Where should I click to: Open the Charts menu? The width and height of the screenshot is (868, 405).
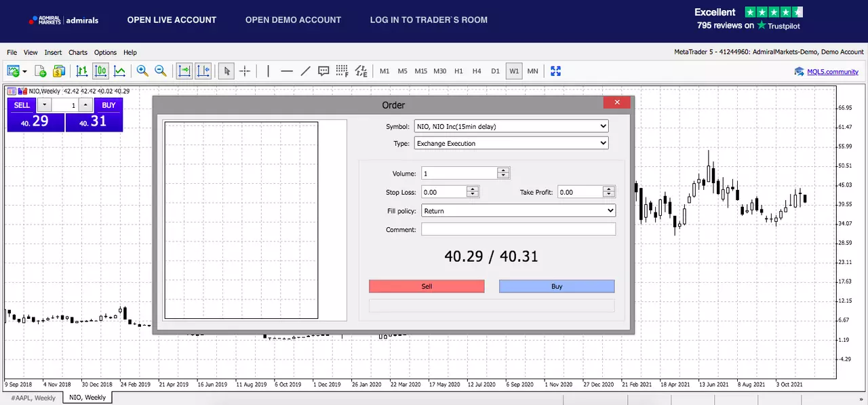(78, 52)
